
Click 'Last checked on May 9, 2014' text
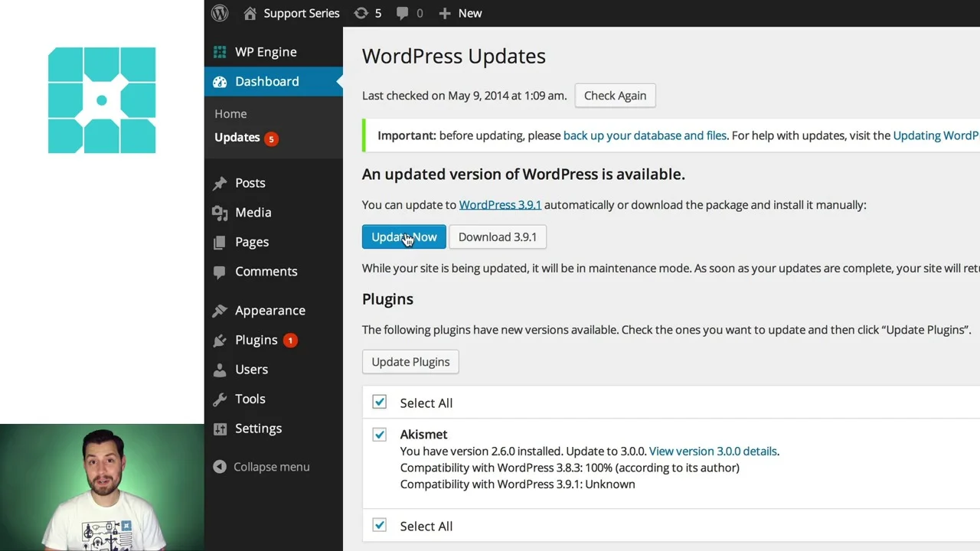click(465, 96)
